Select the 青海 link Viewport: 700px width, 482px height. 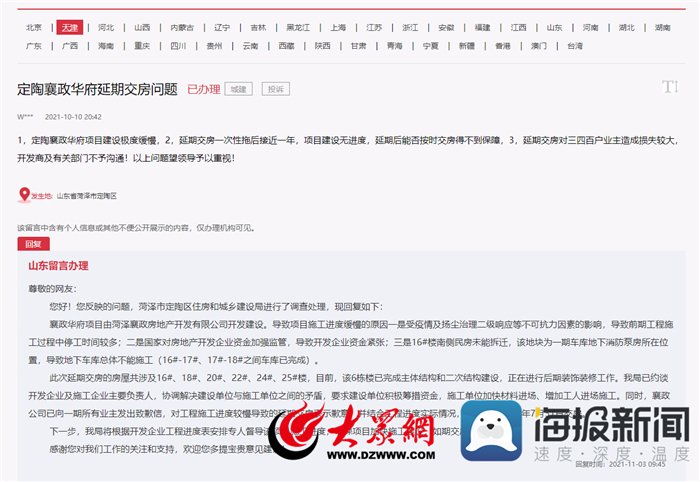395,46
